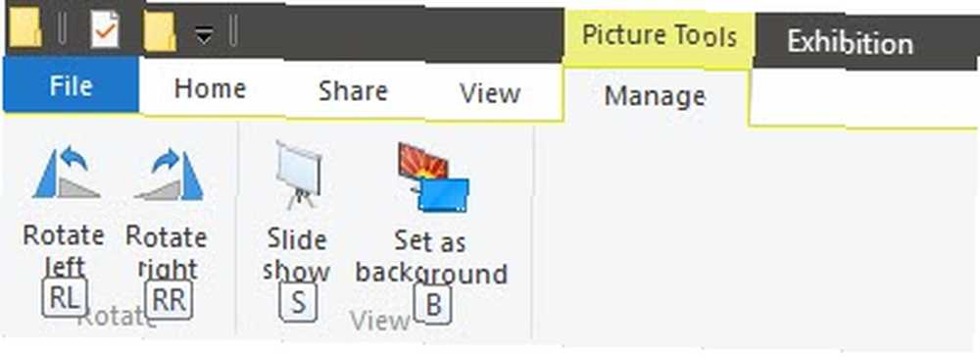Image resolution: width=980 pixels, height=357 pixels.
Task: Click the Set as background icon
Action: pyautogui.click(x=433, y=178)
